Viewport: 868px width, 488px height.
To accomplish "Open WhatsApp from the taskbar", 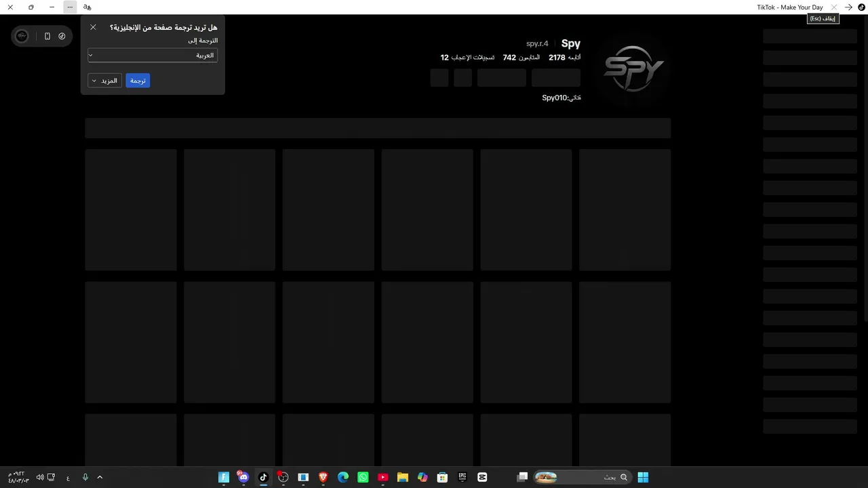I will click(363, 477).
